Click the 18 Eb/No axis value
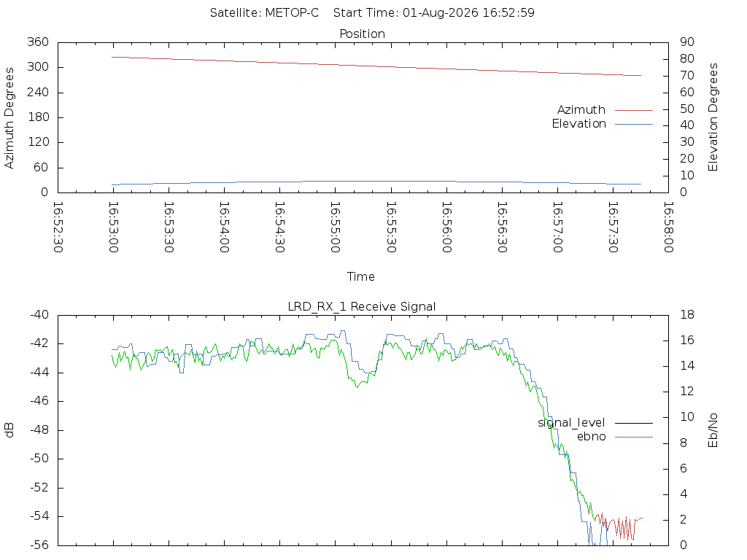Screen dimensions: 747x560 tap(687, 315)
